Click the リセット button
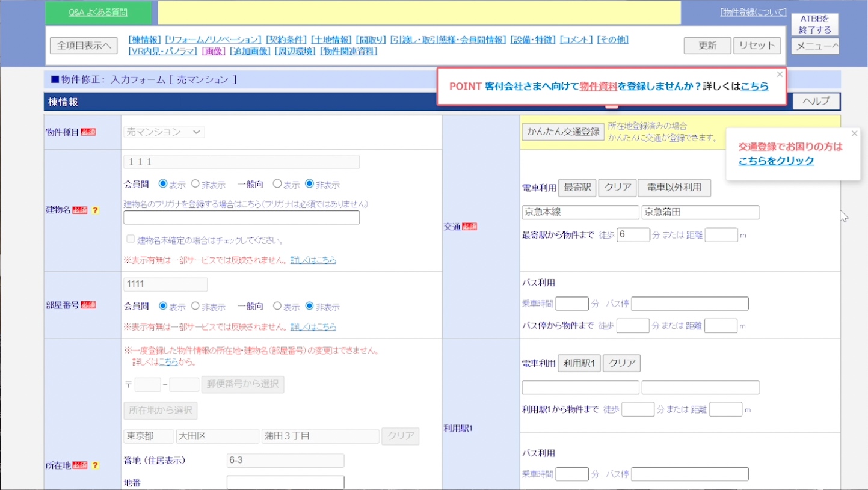The image size is (868, 490). [x=757, y=46]
